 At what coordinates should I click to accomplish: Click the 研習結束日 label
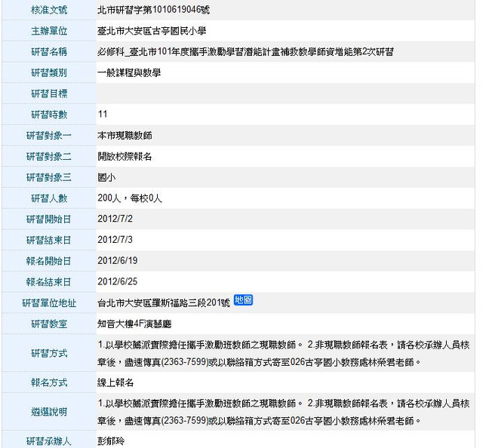48,240
